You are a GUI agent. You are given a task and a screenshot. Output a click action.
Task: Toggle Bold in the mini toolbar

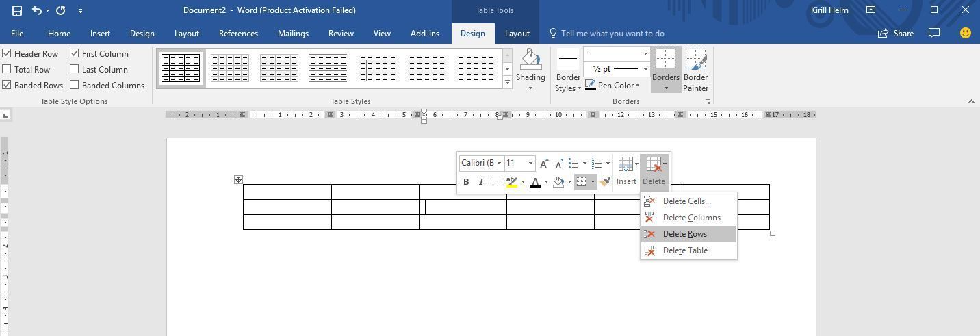click(466, 182)
